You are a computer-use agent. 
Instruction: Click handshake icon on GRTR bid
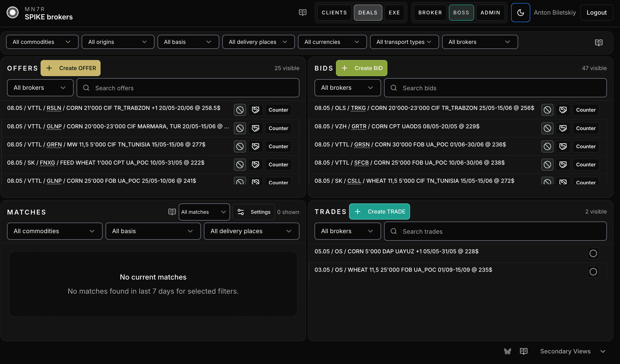563,128
